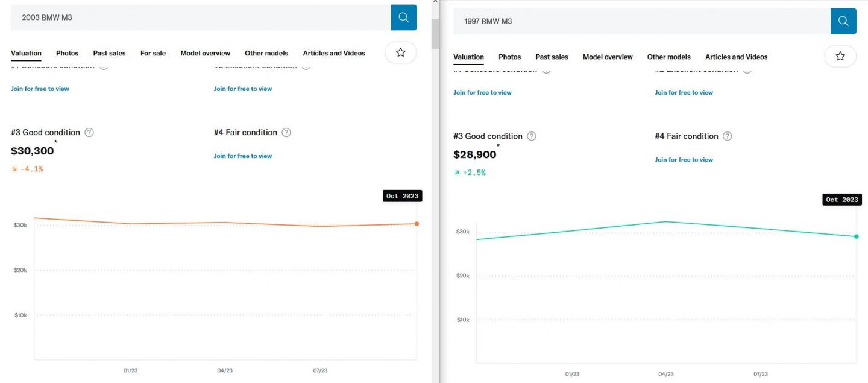This screenshot has height=383, width=868.
Task: Click Join for free link under #2 Excellent, 1997 page
Action: (684, 92)
